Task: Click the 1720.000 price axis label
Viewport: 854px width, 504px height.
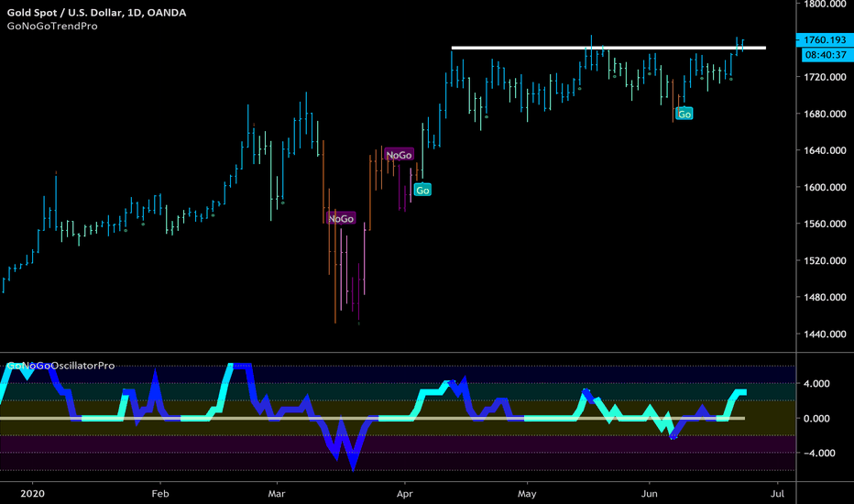Action: (825, 77)
